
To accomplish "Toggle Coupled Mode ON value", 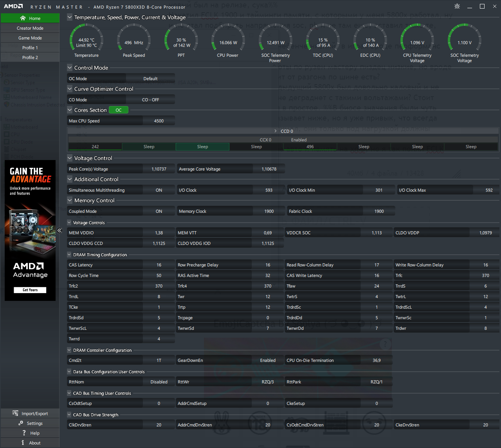I will coord(159,211).
